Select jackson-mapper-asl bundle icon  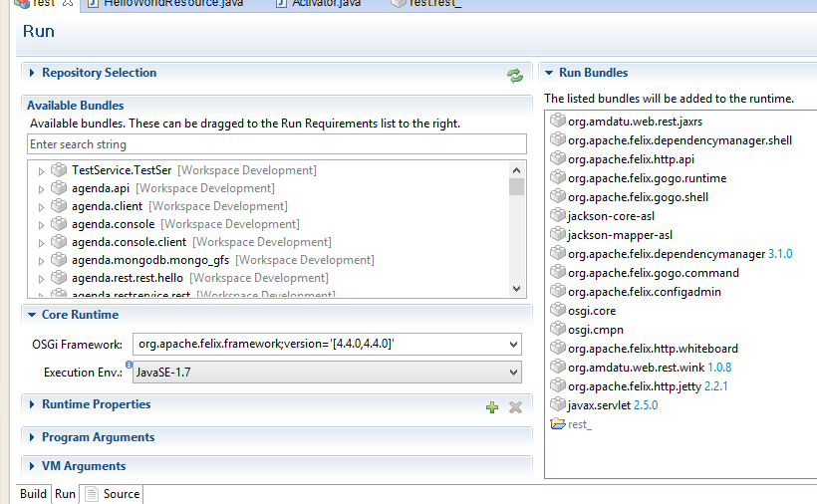(x=558, y=234)
